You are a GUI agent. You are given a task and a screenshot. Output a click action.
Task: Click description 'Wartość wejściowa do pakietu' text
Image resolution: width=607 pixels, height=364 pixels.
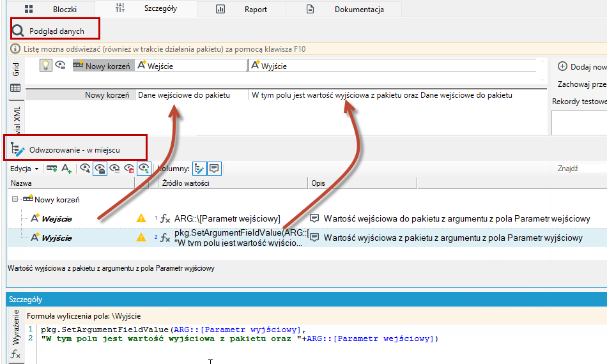click(x=457, y=218)
